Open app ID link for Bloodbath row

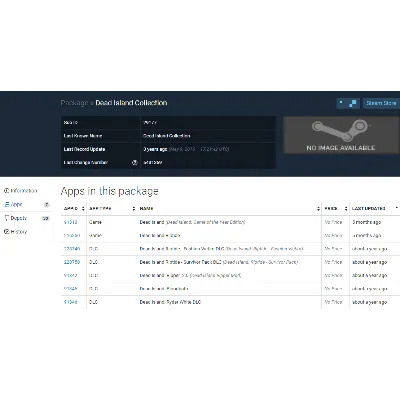[x=70, y=289]
